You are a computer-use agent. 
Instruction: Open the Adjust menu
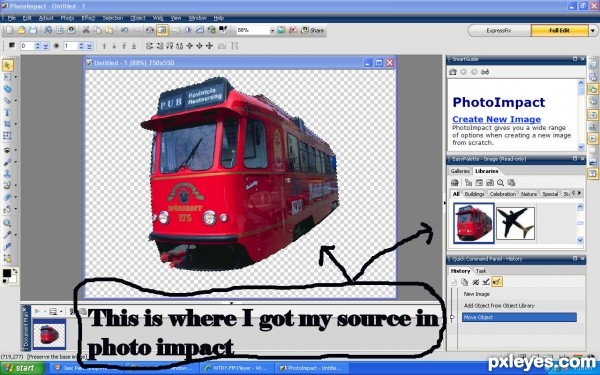pos(46,18)
